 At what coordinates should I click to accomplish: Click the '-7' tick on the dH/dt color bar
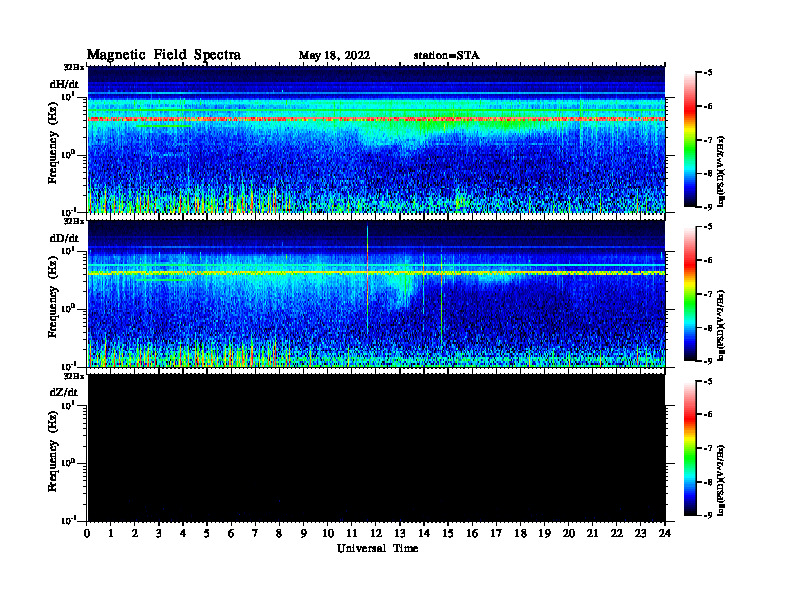tap(708, 140)
